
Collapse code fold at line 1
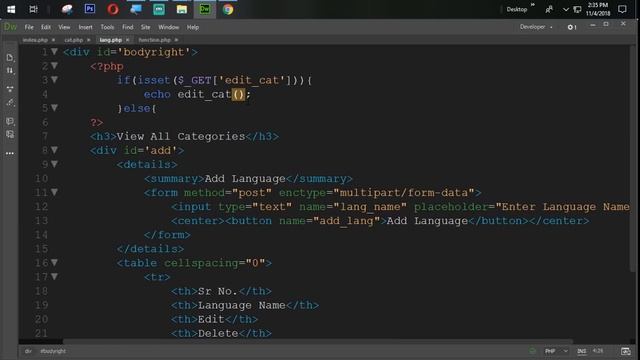point(54,52)
